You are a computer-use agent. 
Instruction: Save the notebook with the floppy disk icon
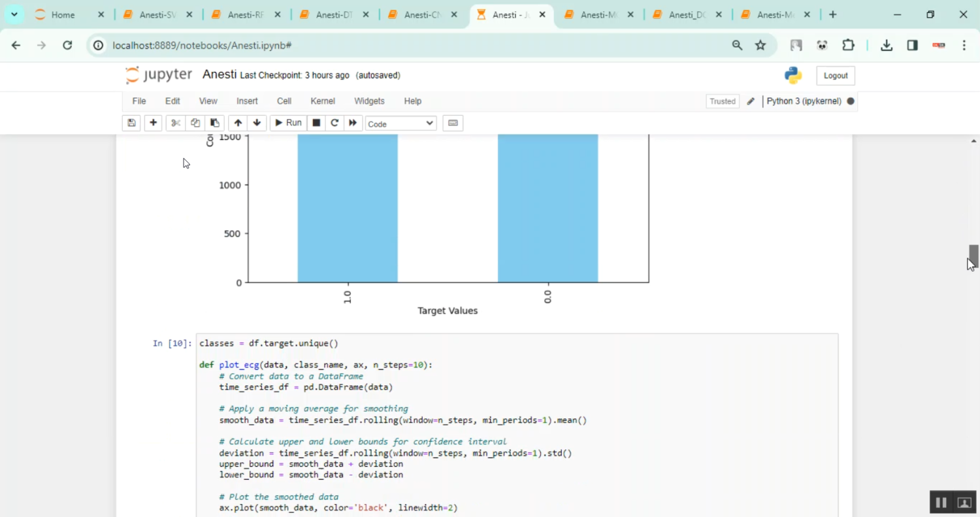(131, 123)
